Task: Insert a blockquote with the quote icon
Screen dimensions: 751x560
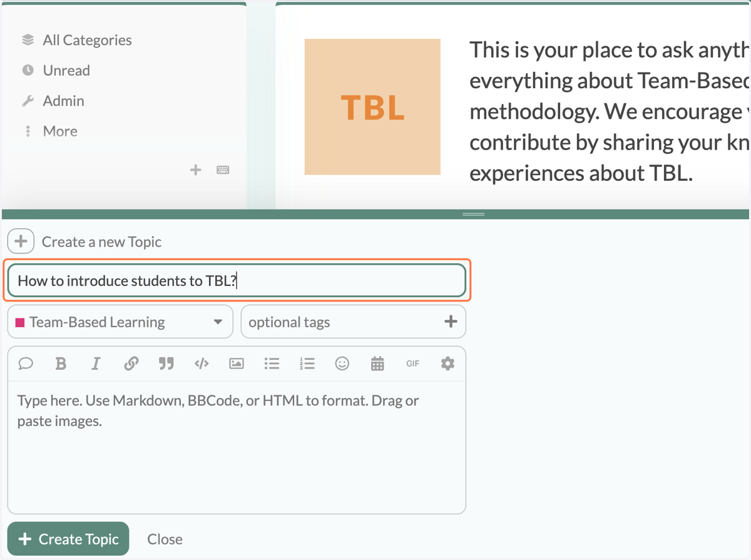Action: [166, 364]
